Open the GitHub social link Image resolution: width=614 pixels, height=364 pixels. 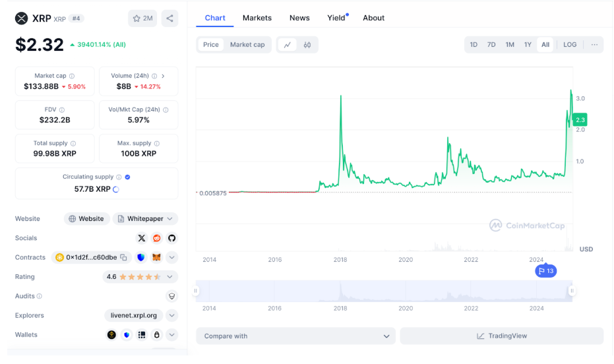pos(172,238)
